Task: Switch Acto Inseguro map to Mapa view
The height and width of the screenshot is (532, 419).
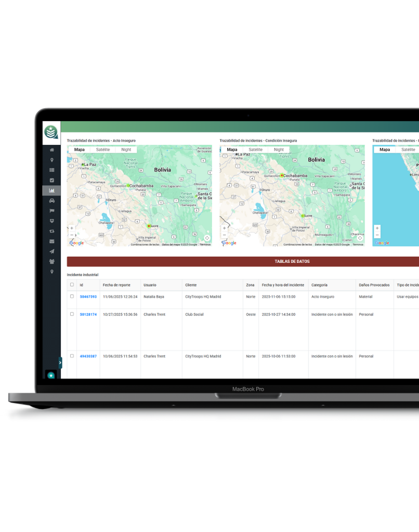Action: point(79,149)
